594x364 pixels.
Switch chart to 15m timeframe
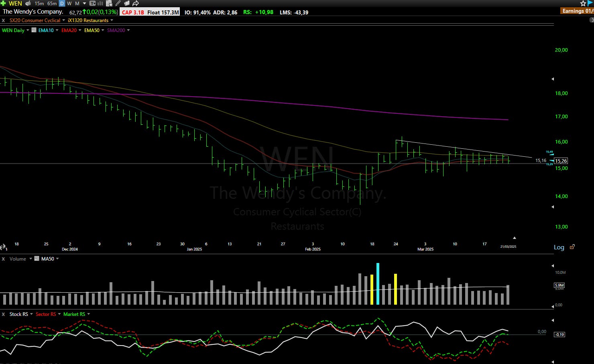[39, 3]
